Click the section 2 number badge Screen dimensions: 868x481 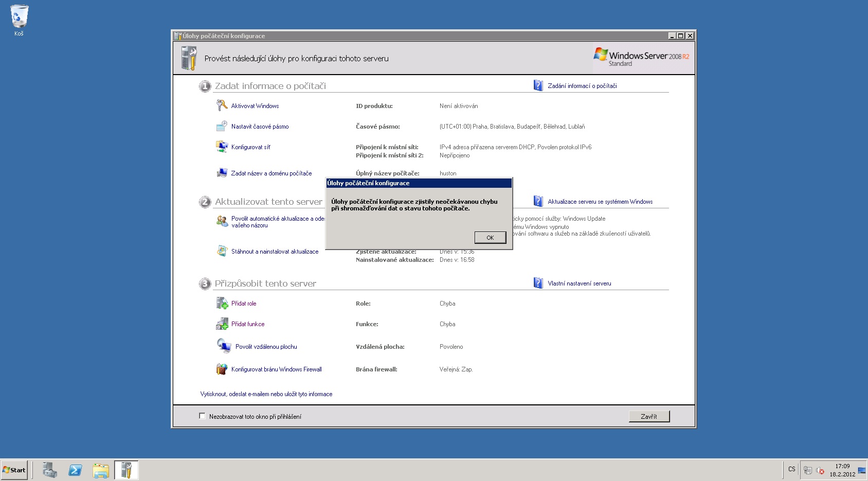[x=205, y=202]
